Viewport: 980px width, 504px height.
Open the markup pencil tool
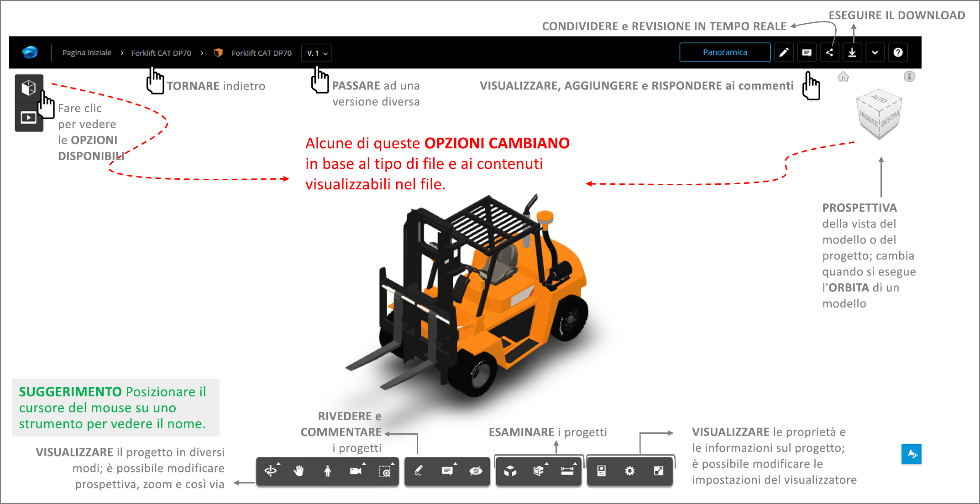(419, 471)
